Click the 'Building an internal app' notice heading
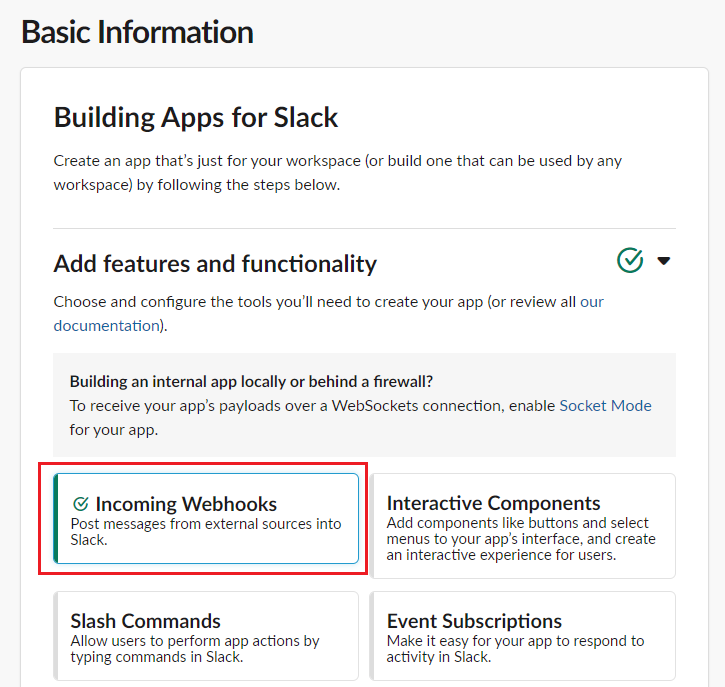The image size is (725, 687). (251, 381)
